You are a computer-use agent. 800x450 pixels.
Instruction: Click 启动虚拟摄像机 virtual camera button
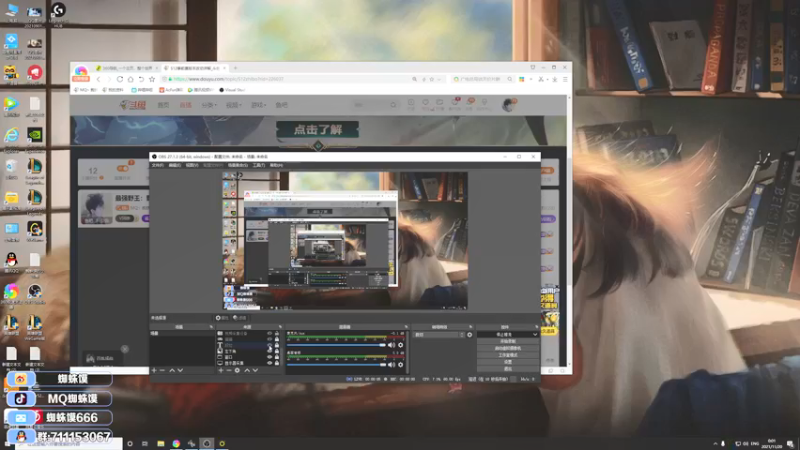coord(508,348)
